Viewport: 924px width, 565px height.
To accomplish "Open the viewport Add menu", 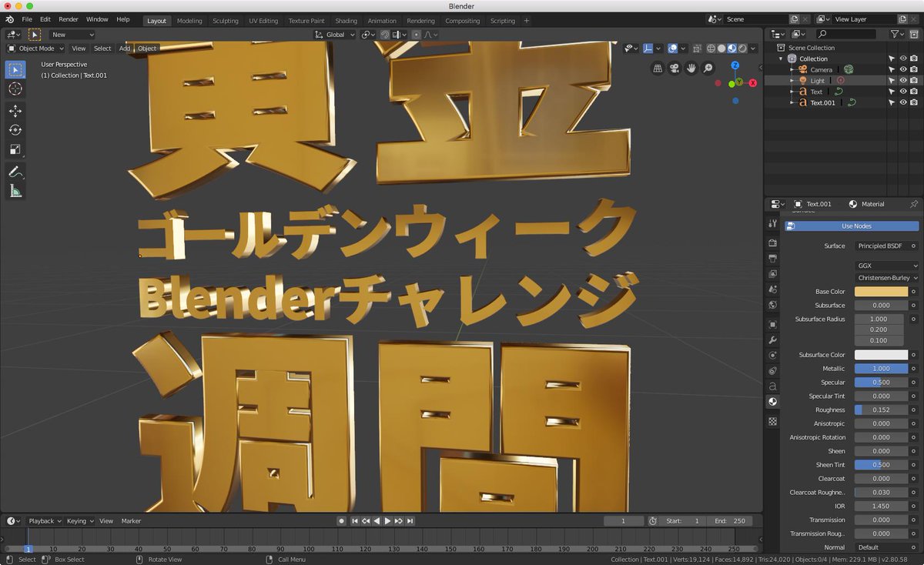I will click(125, 48).
